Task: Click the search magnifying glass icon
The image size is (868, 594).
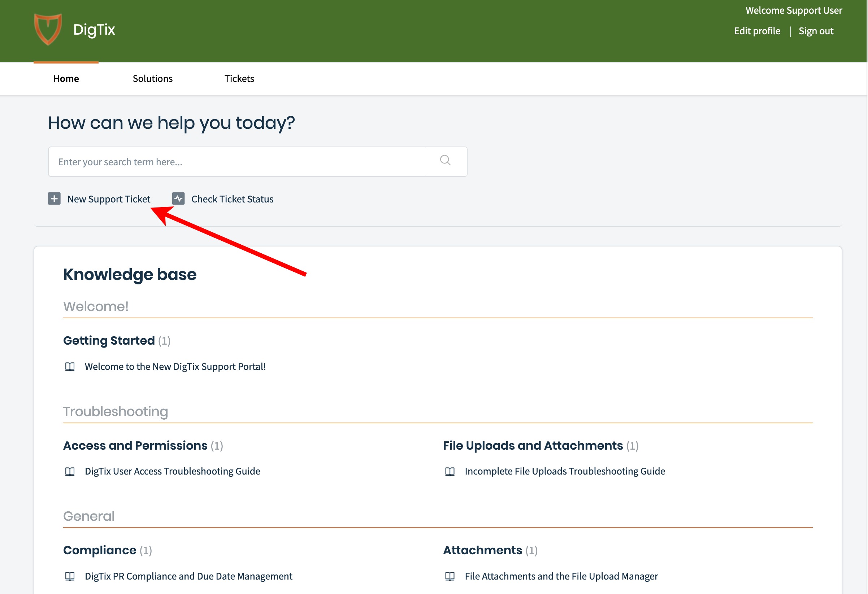Action: click(445, 161)
